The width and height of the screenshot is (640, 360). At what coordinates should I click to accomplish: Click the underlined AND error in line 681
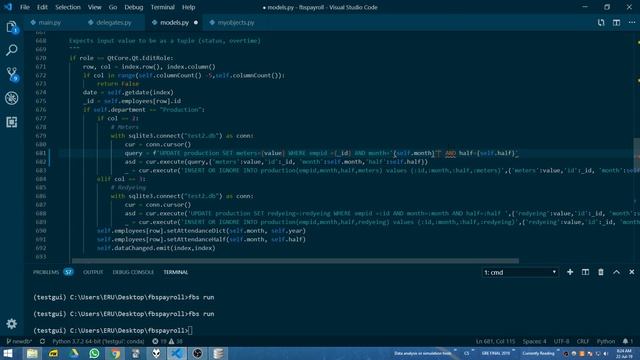click(x=450, y=153)
